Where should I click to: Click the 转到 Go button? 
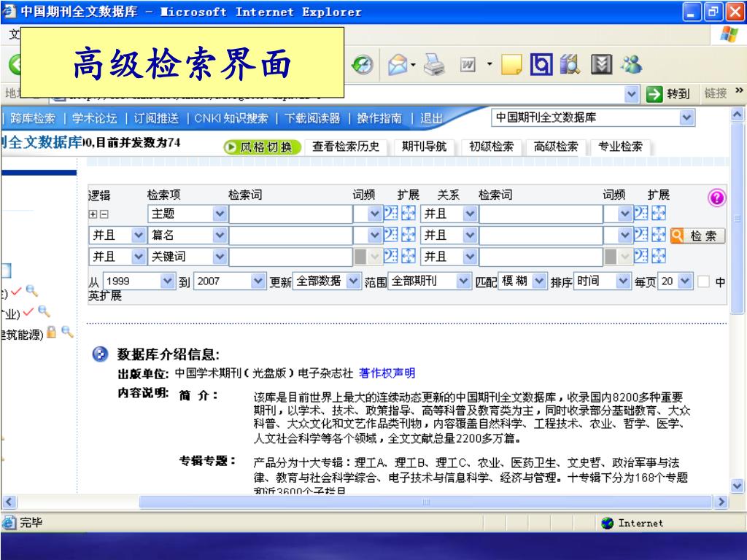tap(668, 94)
